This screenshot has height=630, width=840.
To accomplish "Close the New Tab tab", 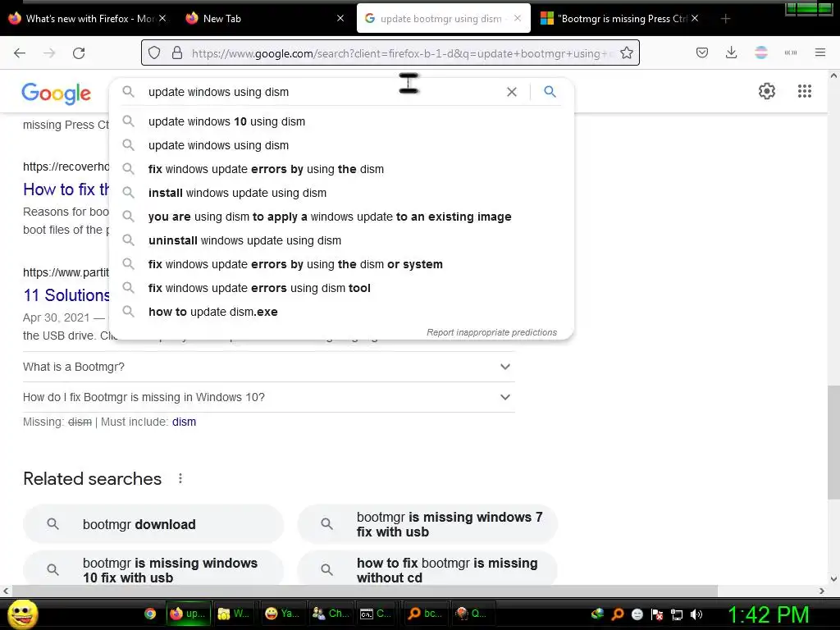I will (x=340, y=18).
